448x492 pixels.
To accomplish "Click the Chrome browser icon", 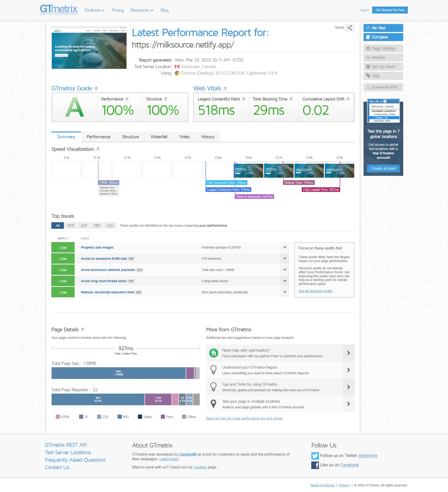I will point(177,73).
